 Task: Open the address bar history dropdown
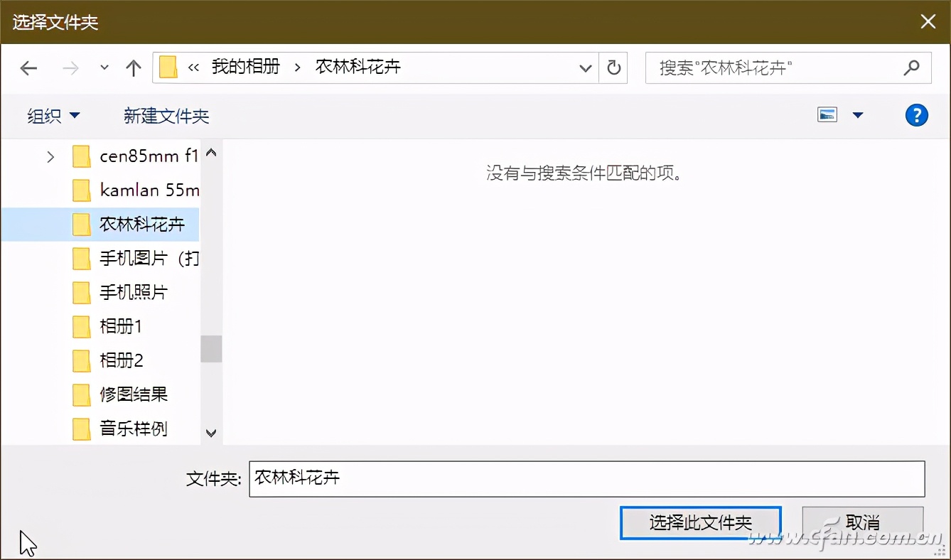585,68
